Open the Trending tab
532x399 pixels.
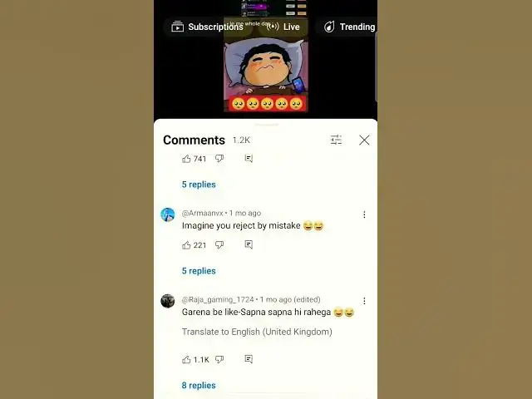(x=349, y=27)
